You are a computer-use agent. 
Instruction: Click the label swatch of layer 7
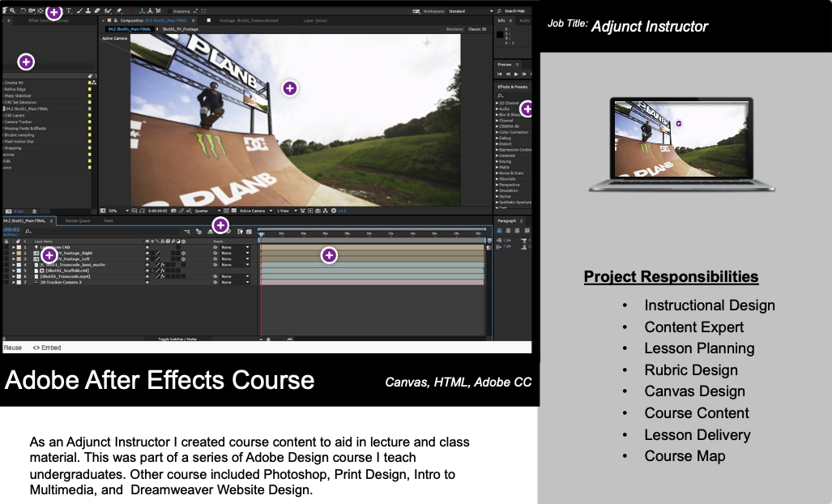(19, 282)
